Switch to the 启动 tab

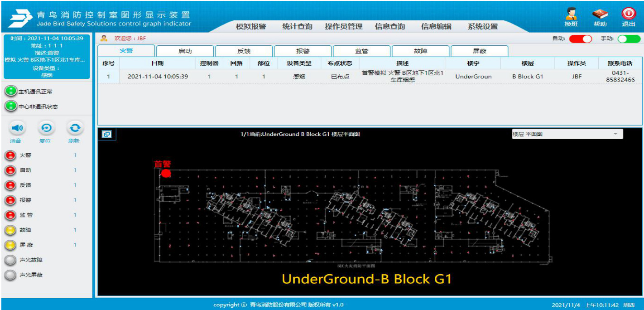tap(185, 51)
